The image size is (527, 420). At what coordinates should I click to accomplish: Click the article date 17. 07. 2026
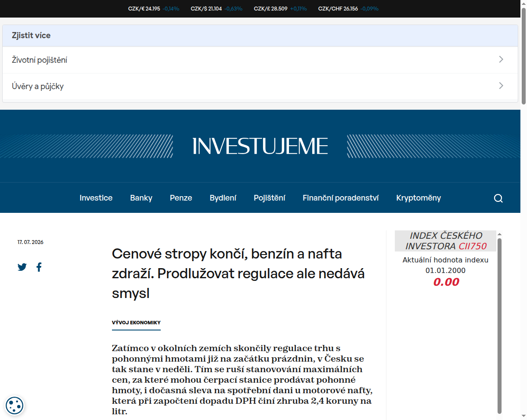click(30, 242)
